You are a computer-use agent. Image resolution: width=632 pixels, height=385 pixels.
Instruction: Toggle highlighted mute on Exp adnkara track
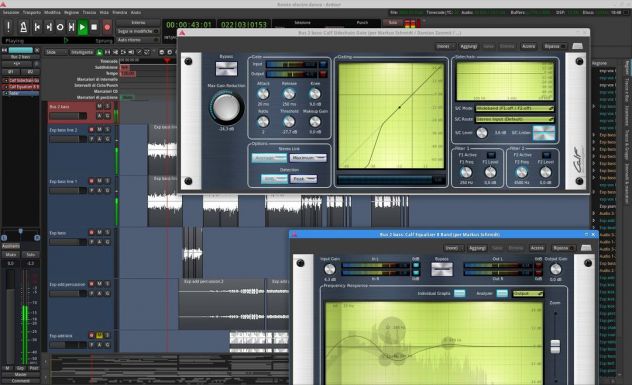point(99,335)
